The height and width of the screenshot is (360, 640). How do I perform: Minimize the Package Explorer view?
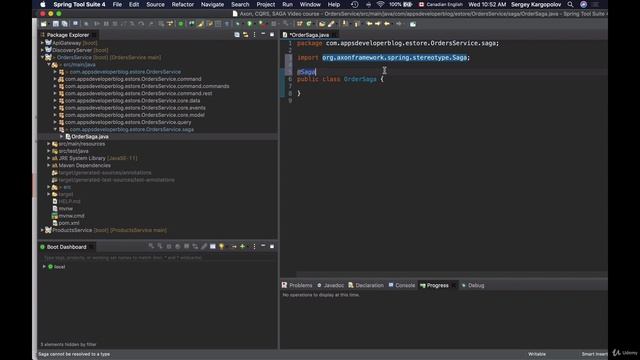point(263,34)
